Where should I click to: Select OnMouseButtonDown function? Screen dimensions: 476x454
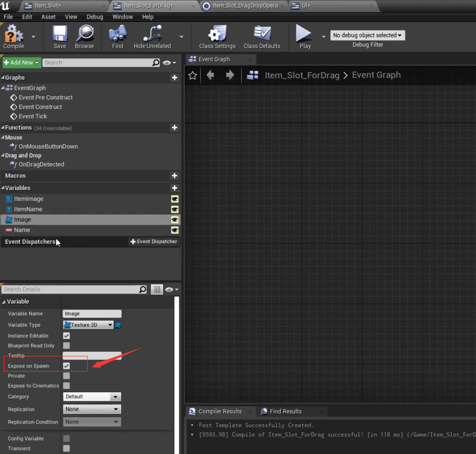click(48, 146)
